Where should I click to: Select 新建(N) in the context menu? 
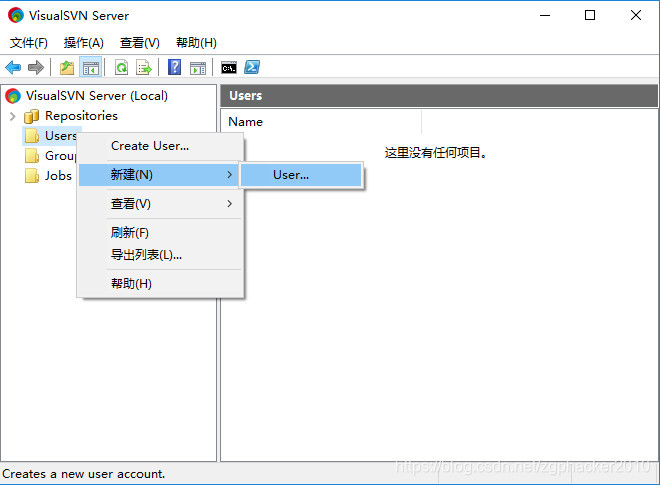(x=161, y=175)
